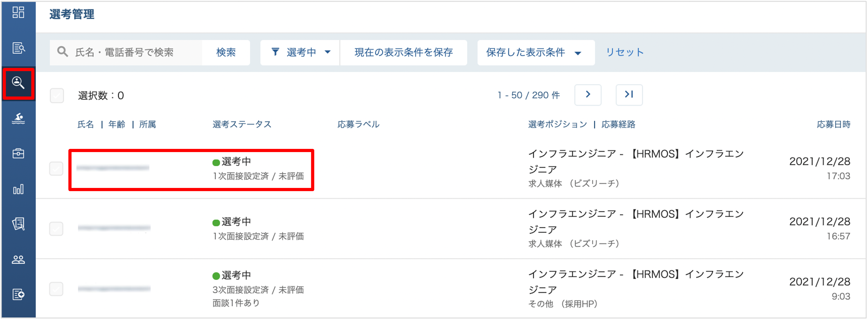Focus the 氏名・電話番号で検索 input field
Image resolution: width=868 pixels, height=320 pixels.
click(126, 52)
